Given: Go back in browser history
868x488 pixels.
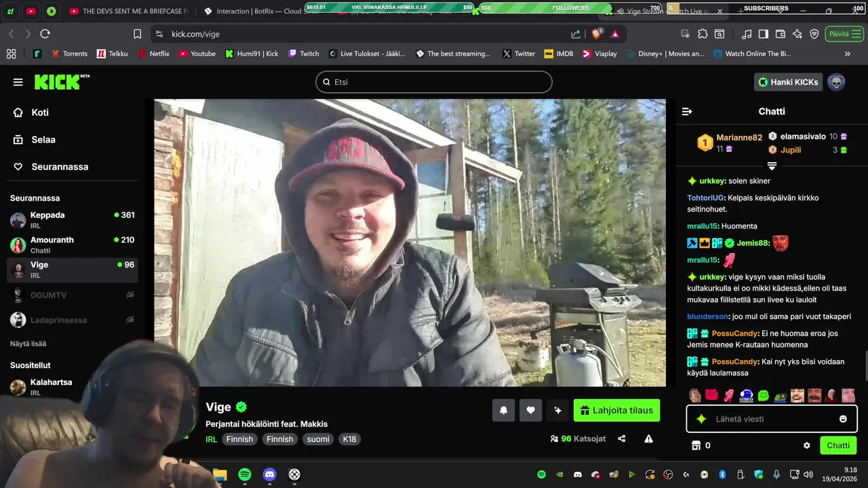Looking at the screenshot, I should click(12, 34).
